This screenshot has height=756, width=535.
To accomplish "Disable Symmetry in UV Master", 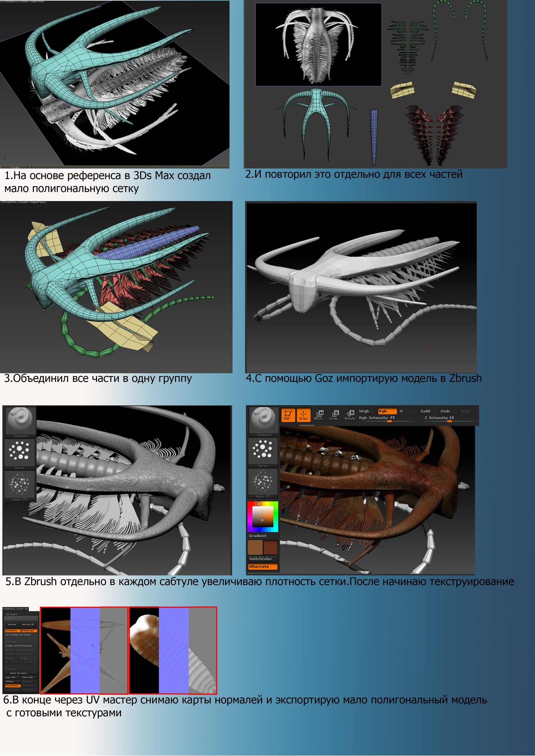I will point(12,631).
